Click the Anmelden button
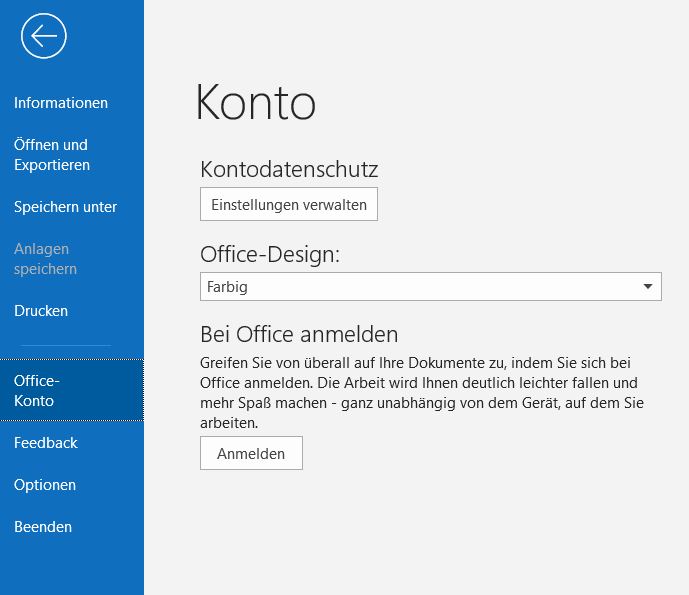Image resolution: width=689 pixels, height=595 pixels. pos(251,453)
